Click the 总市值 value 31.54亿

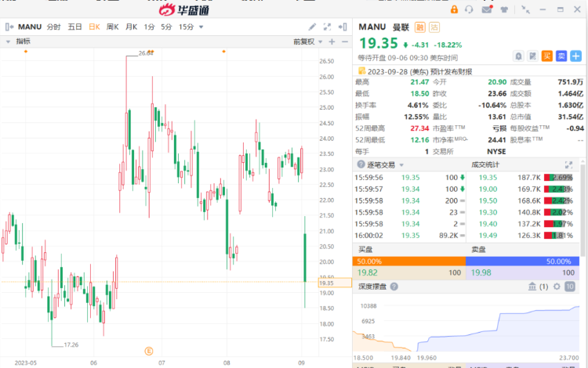[571, 117]
